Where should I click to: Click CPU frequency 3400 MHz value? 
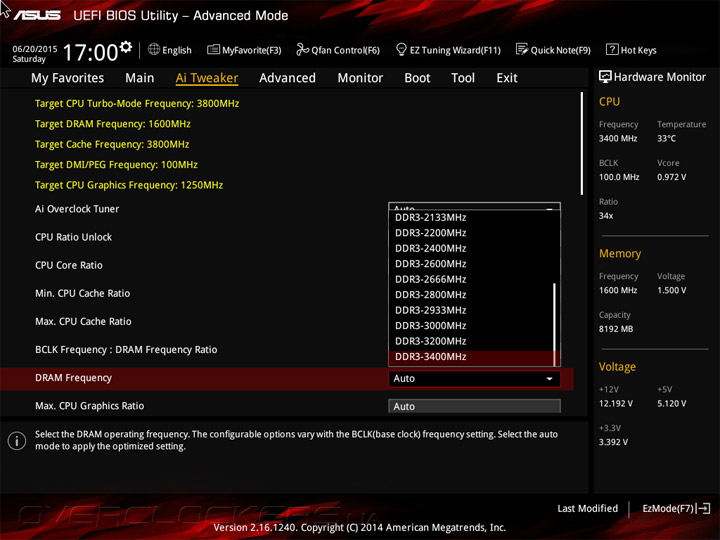pyautogui.click(x=618, y=138)
